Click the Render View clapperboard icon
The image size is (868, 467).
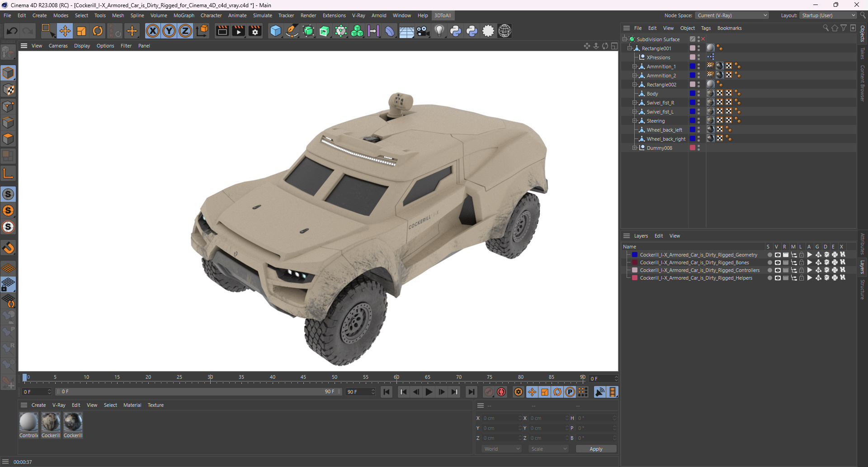pyautogui.click(x=222, y=31)
